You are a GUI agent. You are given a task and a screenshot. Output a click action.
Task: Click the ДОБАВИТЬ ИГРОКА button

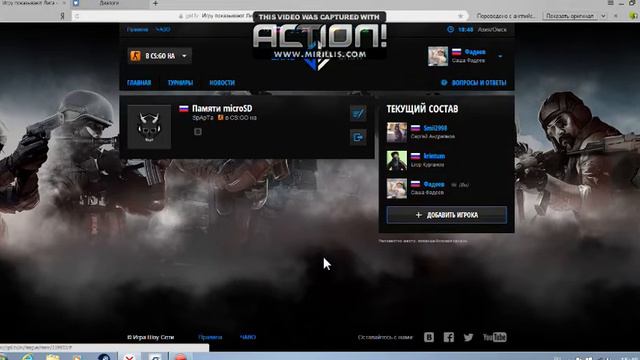447,215
